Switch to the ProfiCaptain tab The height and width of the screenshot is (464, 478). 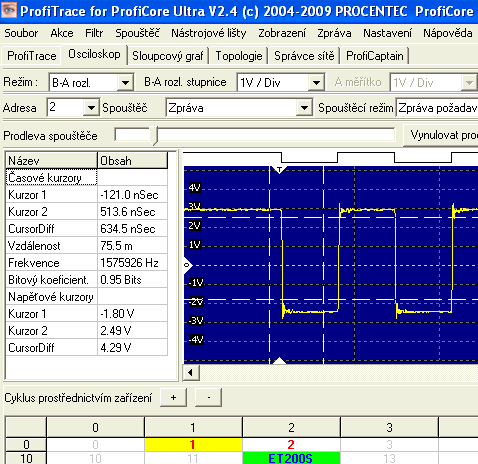[x=375, y=56]
